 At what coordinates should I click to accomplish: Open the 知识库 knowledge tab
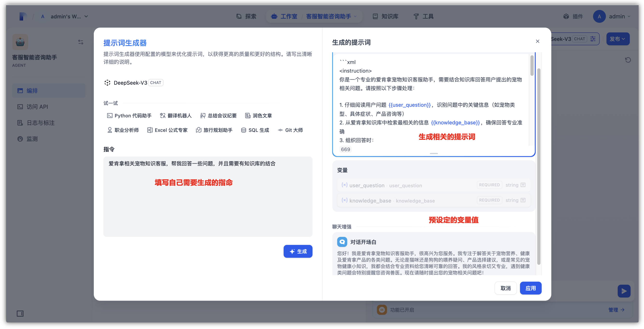tap(386, 16)
